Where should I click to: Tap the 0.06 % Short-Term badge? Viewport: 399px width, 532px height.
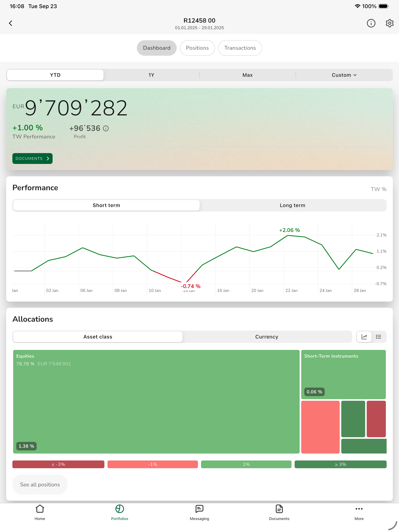point(314,392)
